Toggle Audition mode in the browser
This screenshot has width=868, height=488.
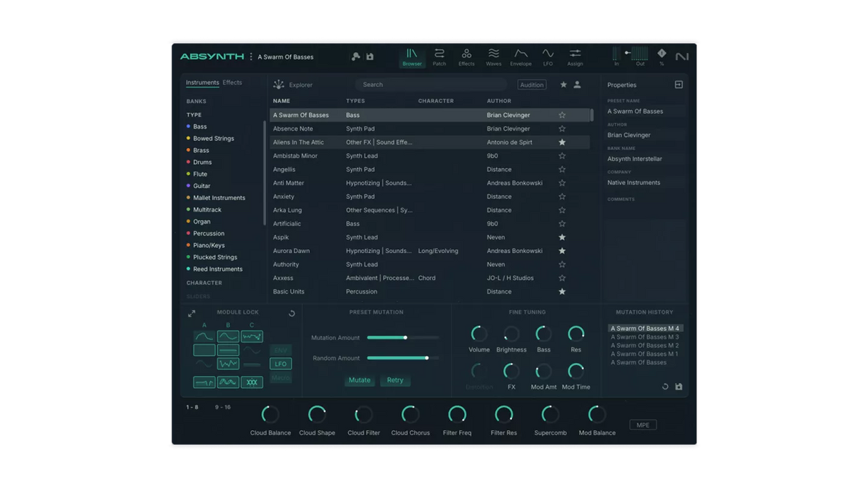click(x=531, y=84)
